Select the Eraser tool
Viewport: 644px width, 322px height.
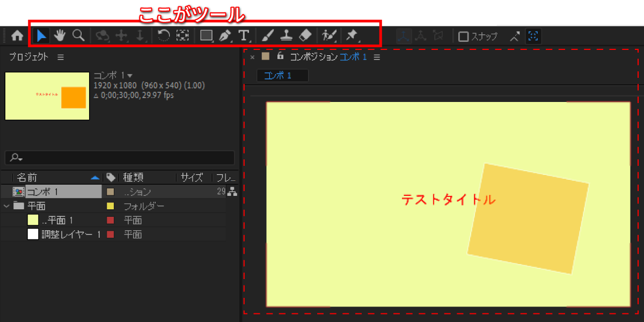point(304,36)
